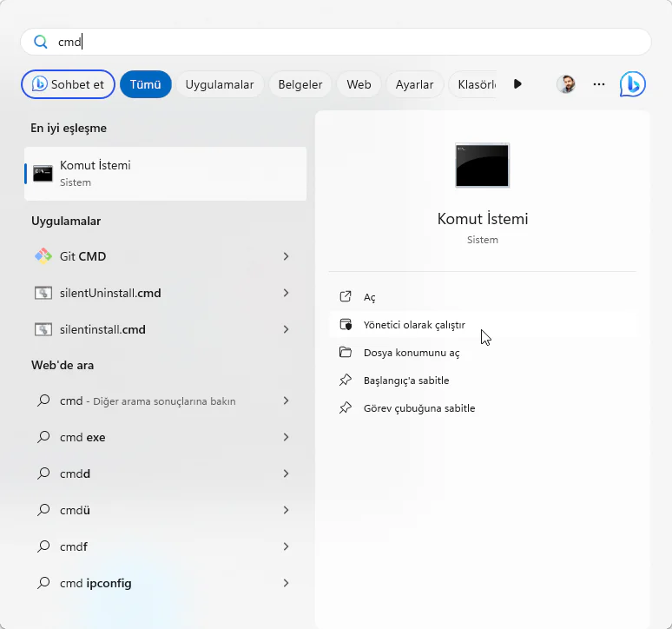
Task: Select web suggestion 'cmdü'
Action: (x=166, y=510)
